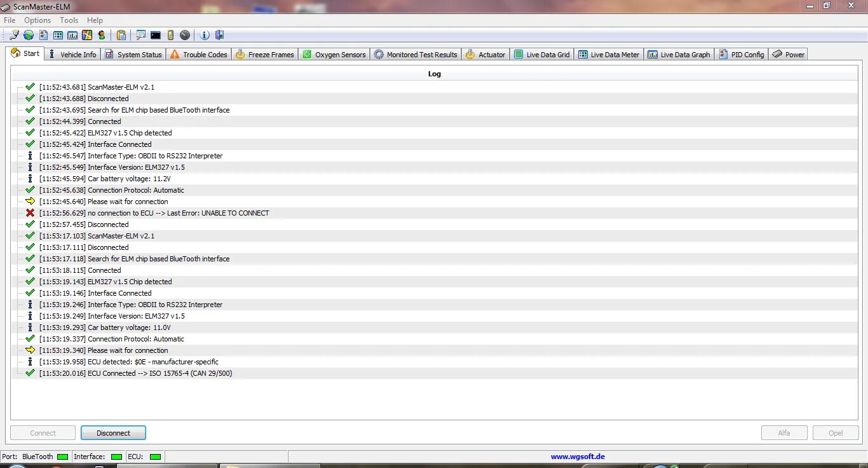
Task: Switch to the Oxygen Sensors tab
Action: 334,55
